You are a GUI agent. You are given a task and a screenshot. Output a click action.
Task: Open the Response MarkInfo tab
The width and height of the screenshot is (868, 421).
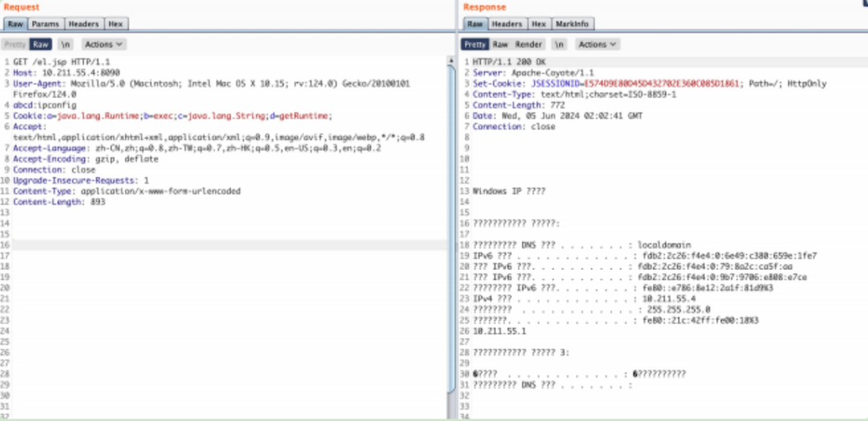[x=571, y=24]
